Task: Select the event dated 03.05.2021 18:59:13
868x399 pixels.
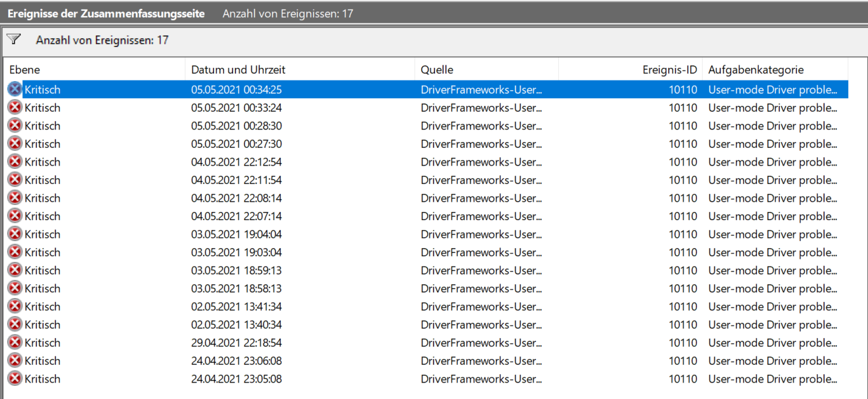Action: coord(427,270)
